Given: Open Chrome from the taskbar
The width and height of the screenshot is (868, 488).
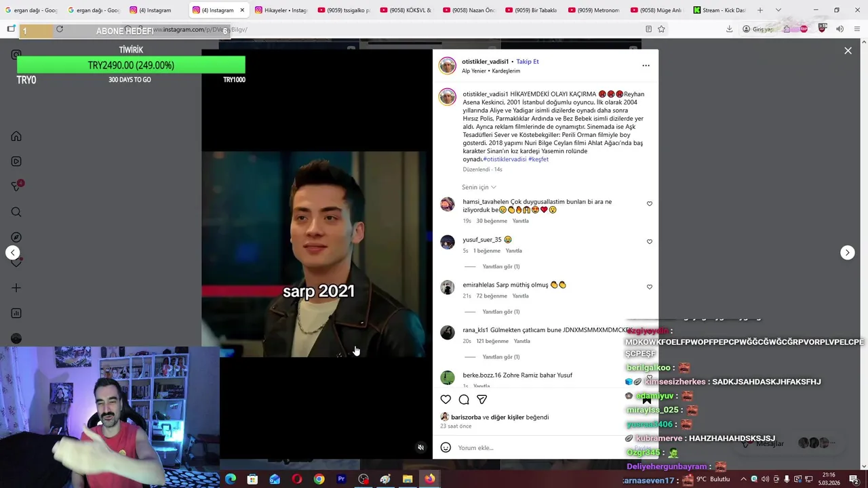Looking at the screenshot, I should tap(319, 479).
